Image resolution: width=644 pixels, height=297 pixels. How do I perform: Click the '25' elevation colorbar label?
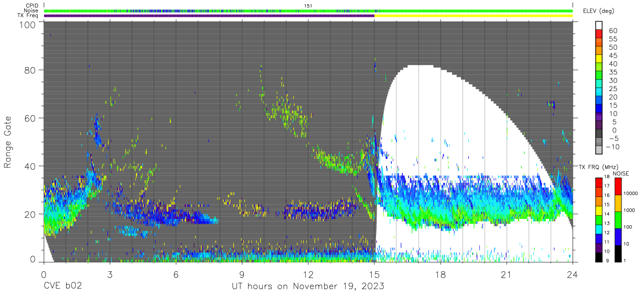point(613,89)
